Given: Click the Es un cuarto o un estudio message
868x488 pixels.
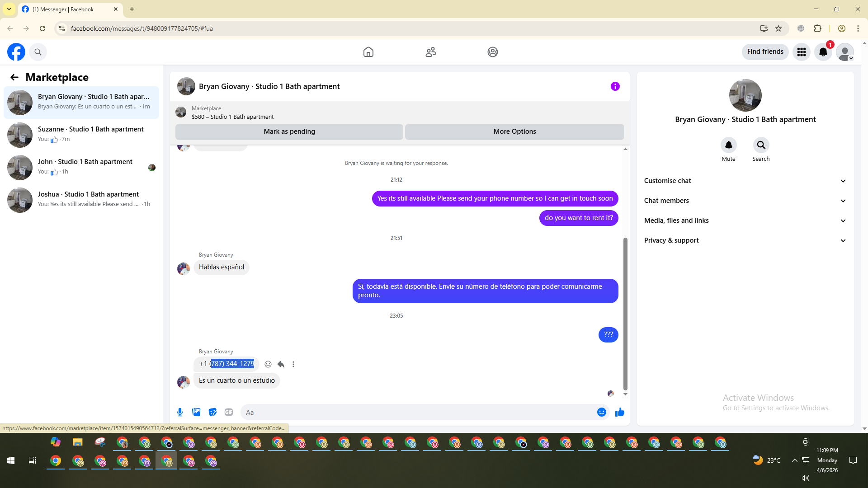Looking at the screenshot, I should (x=237, y=381).
